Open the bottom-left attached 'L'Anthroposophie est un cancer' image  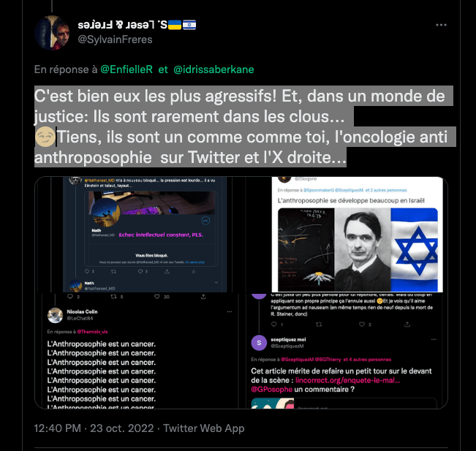[x=137, y=351]
